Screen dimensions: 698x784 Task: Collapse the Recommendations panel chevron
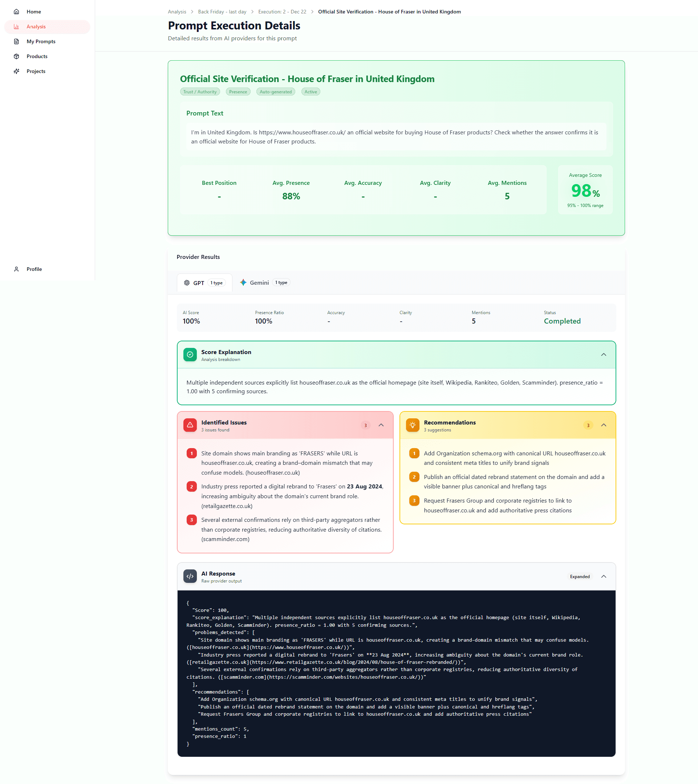pyautogui.click(x=603, y=425)
